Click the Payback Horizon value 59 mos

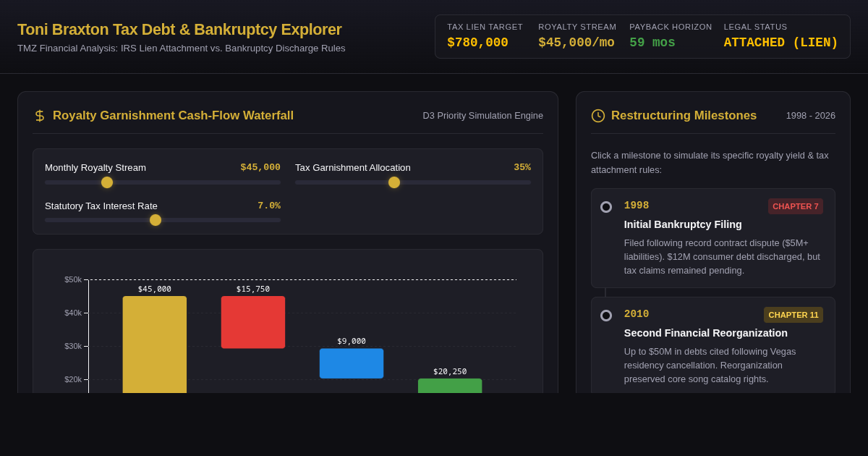(x=652, y=43)
